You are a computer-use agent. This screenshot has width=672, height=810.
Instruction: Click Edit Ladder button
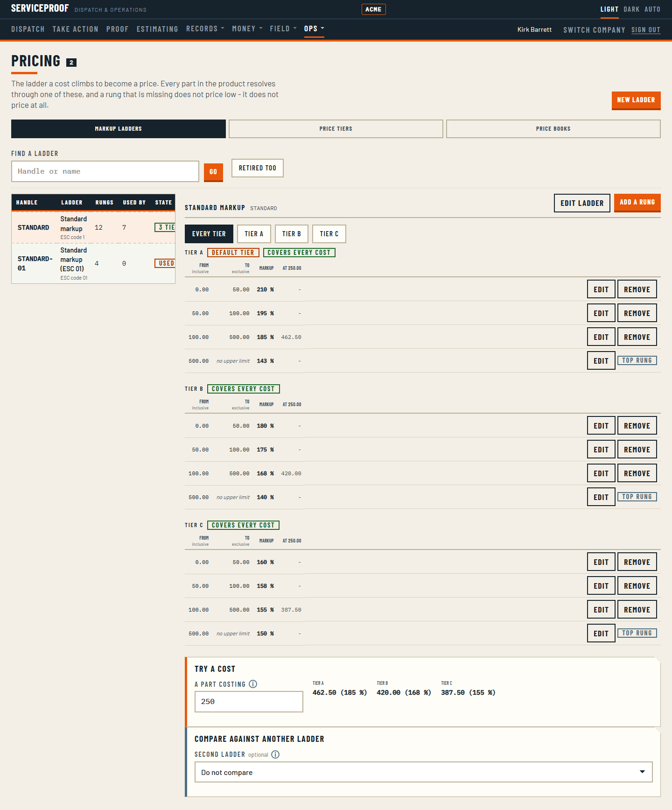(x=582, y=203)
